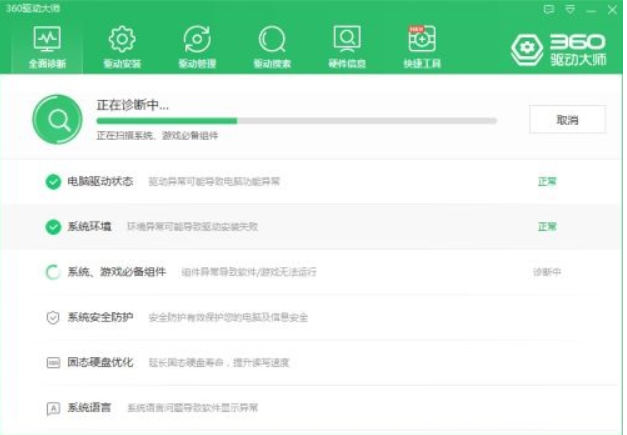Click the 正在诊断中... heading
The width and height of the screenshot is (627, 435).
click(x=132, y=105)
